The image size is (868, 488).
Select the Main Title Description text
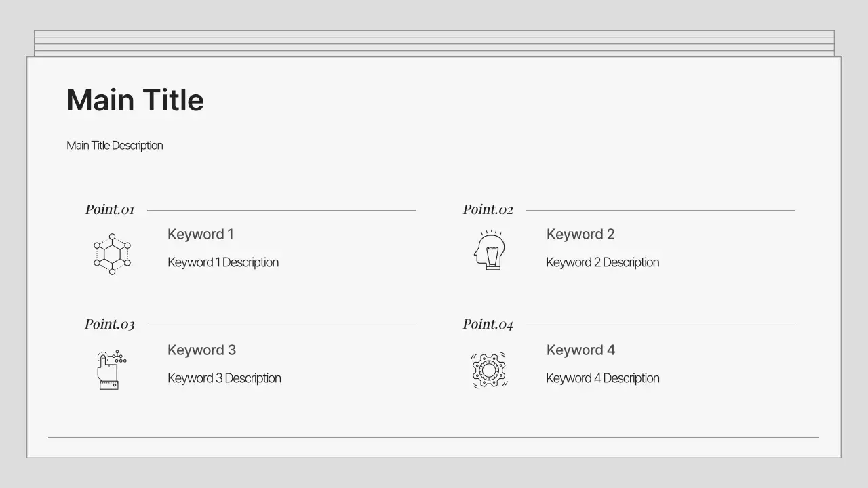[x=115, y=146]
